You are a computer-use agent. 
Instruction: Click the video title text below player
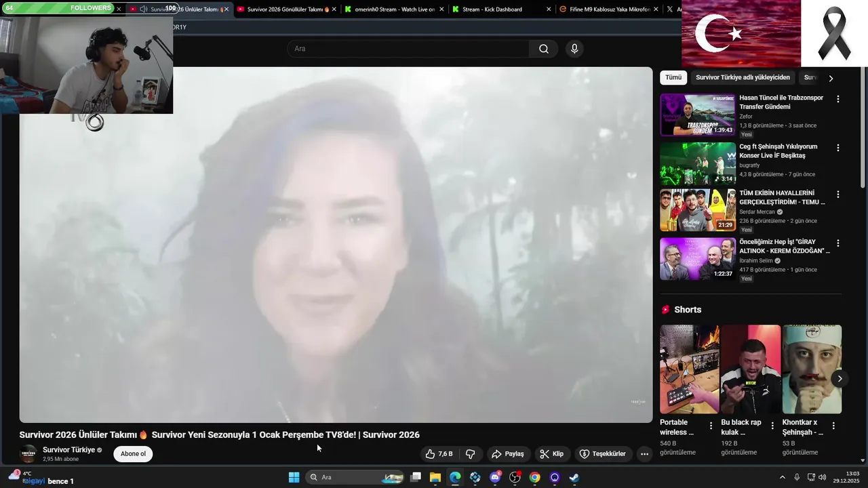[219, 435]
